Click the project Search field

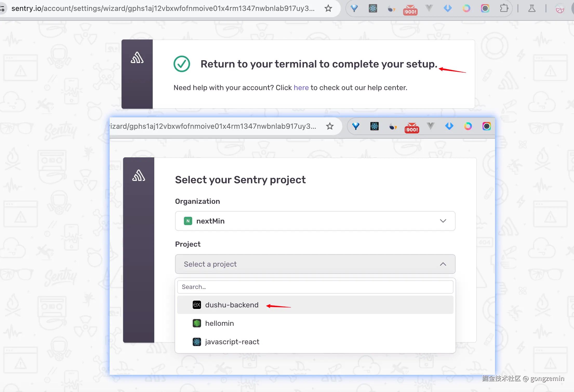[x=315, y=287]
